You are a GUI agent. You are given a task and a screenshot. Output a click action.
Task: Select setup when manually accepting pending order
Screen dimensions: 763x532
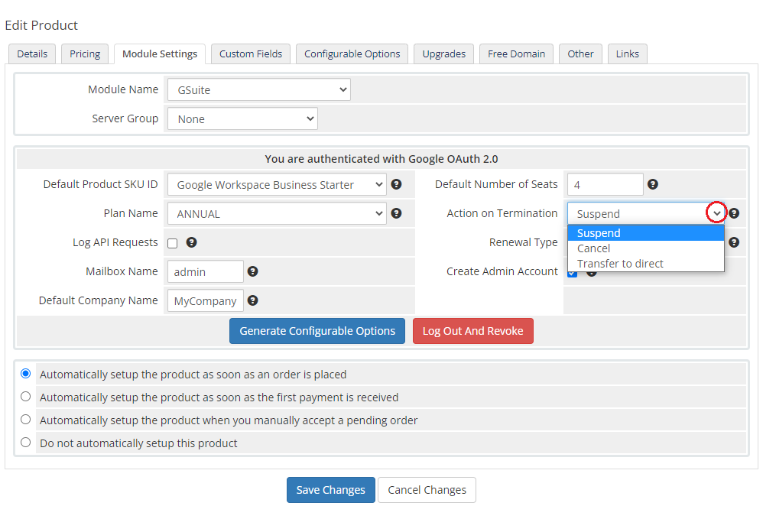click(x=26, y=419)
